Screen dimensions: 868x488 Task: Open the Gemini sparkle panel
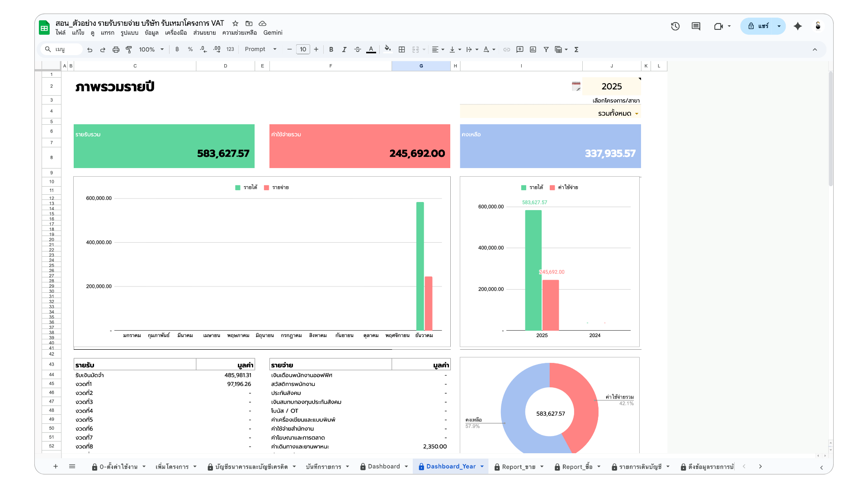(797, 26)
